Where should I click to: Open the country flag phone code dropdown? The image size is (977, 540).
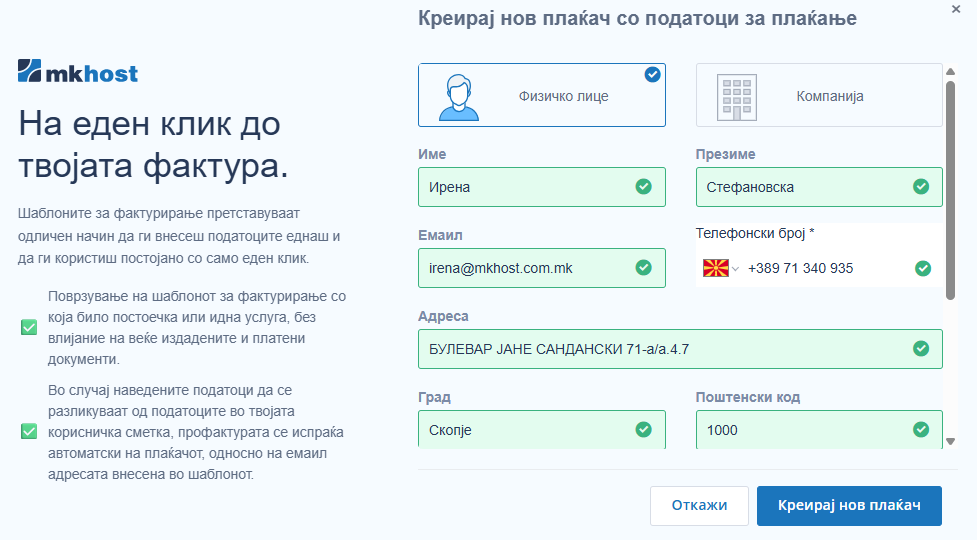click(721, 268)
